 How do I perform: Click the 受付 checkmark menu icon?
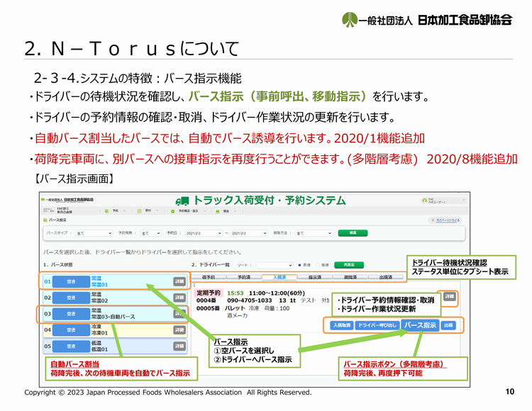[x=140, y=211]
